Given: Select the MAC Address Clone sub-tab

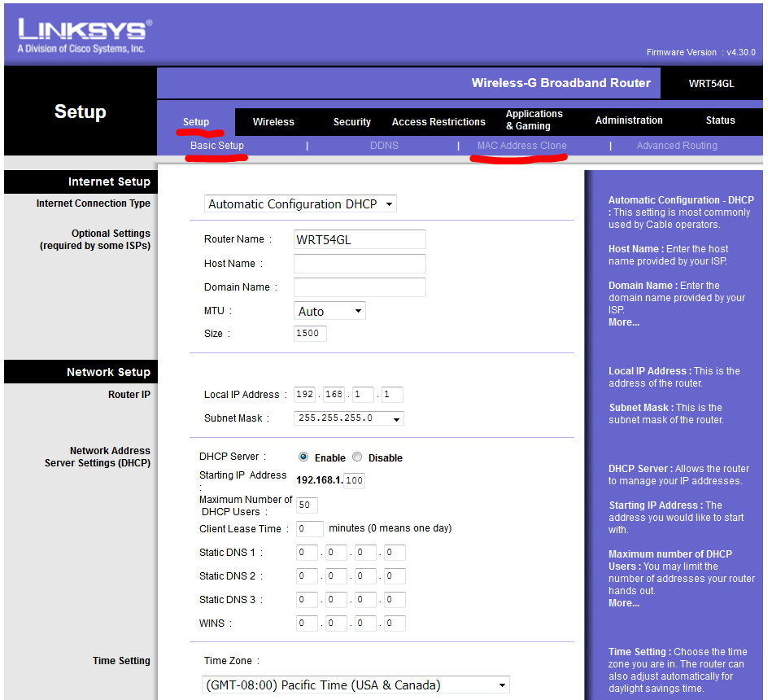Looking at the screenshot, I should pyautogui.click(x=522, y=146).
